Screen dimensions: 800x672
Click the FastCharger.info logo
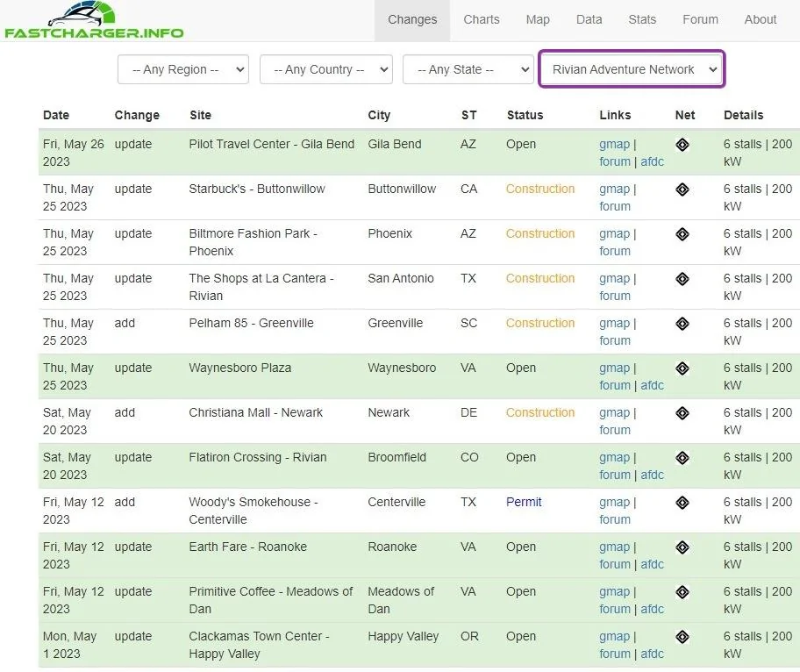coord(94,20)
